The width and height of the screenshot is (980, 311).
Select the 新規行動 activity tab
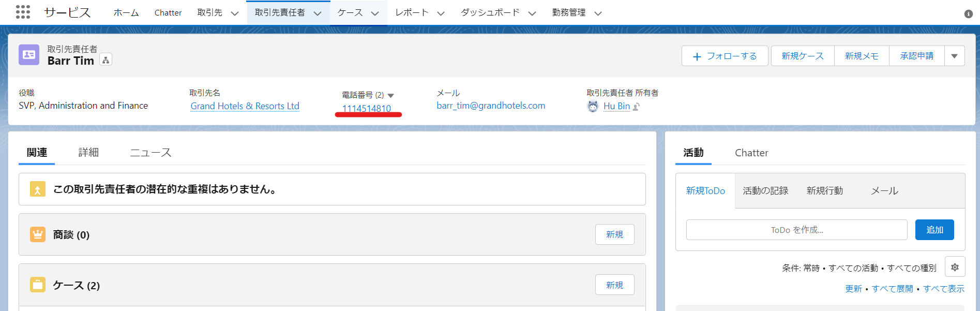[825, 191]
